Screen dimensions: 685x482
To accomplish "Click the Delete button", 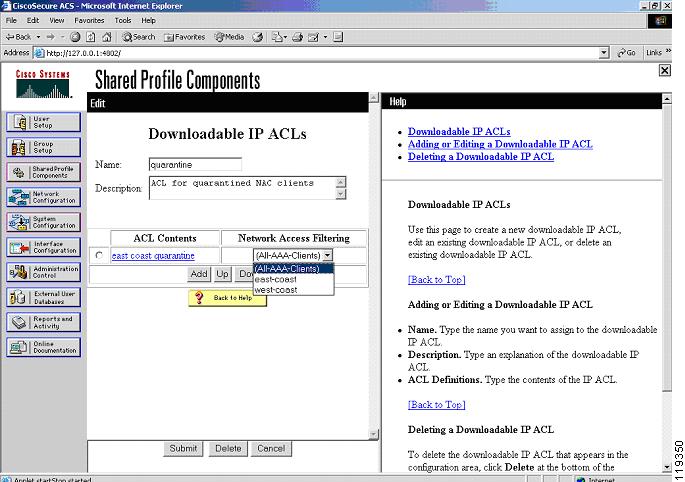I will click(x=228, y=448).
